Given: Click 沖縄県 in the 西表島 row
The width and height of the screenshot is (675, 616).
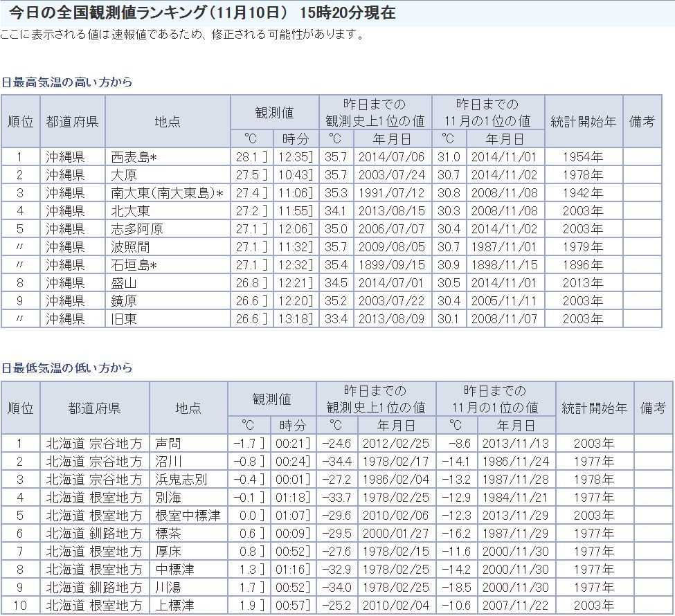Looking at the screenshot, I should point(65,157).
